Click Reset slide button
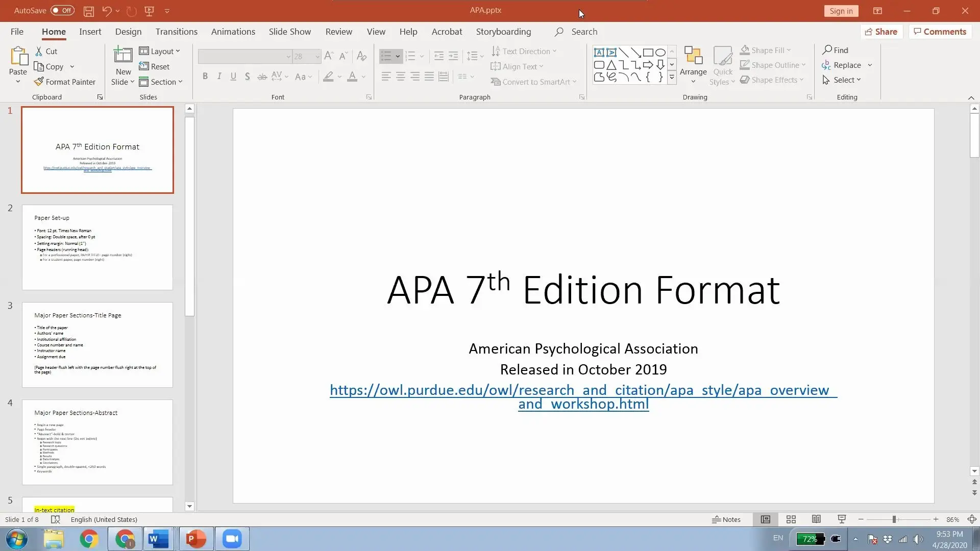This screenshot has width=980, height=551. coord(154,66)
